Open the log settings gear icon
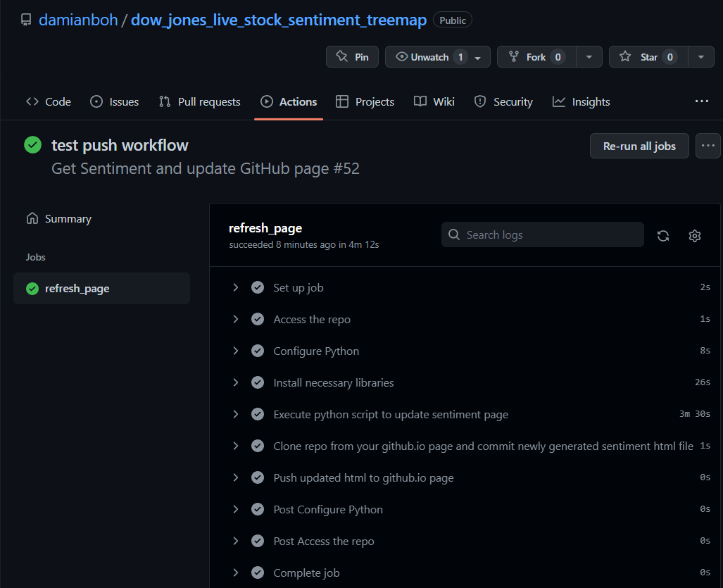 pyautogui.click(x=694, y=236)
